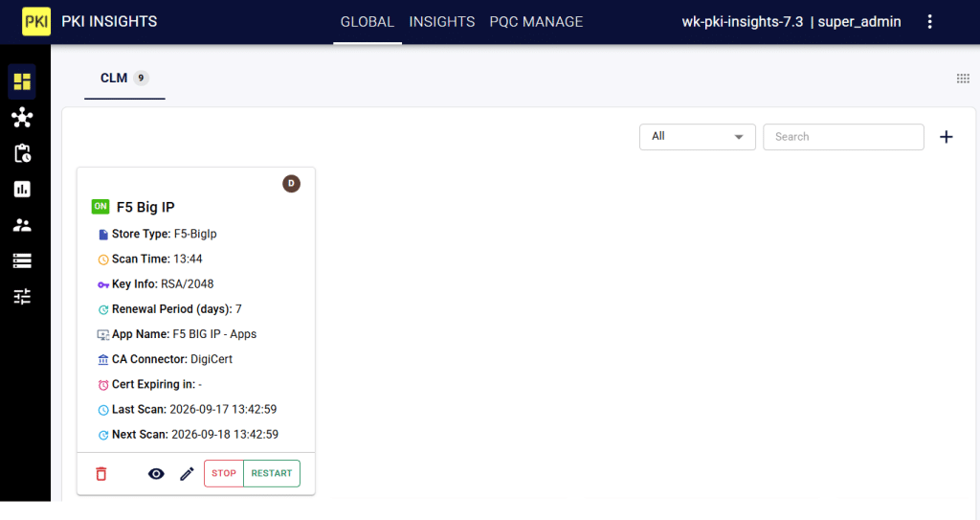
Task: Click the Renewal Period refresh icon
Action: 103,309
